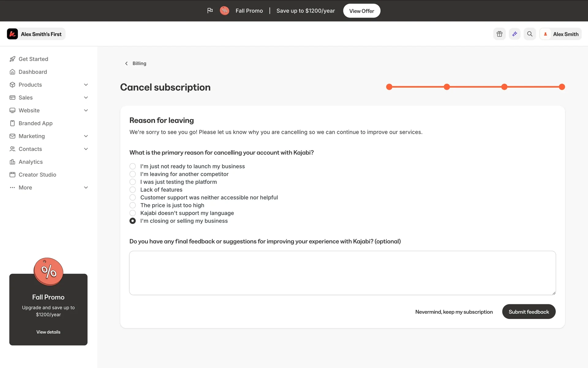Viewport: 588px width, 368px height.
Task: Click the last progress step dot
Action: [562, 87]
